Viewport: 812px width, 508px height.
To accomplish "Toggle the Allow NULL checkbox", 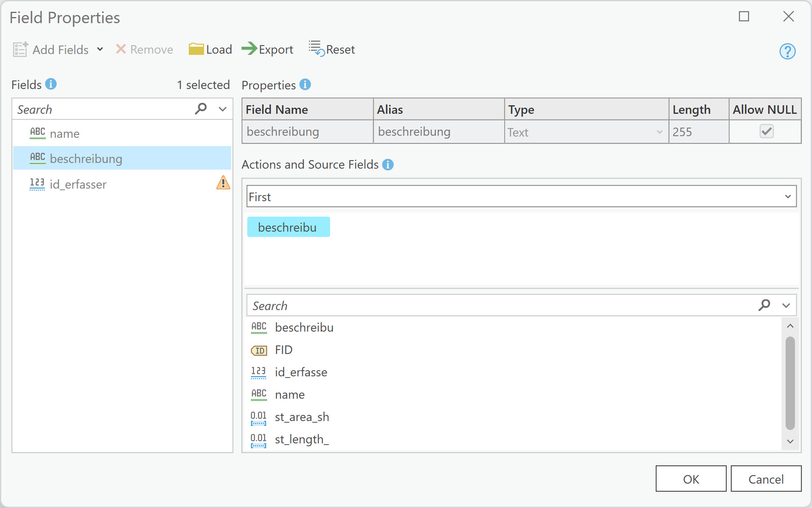I will 767,131.
